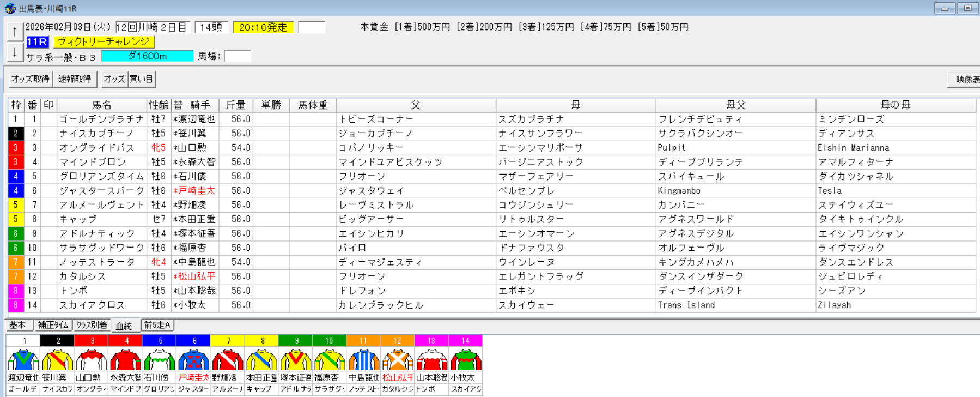
Task: Click the down arrow race navigation button
Action: (x=15, y=53)
